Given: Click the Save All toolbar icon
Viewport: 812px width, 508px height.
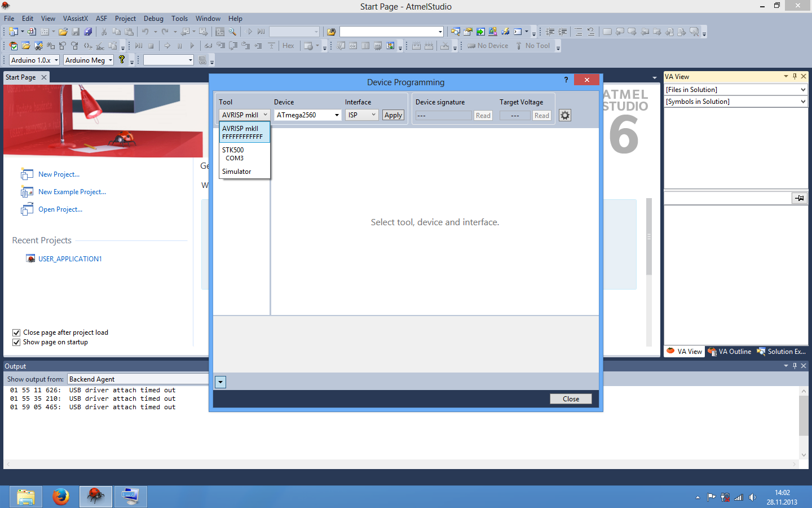Looking at the screenshot, I should (88, 32).
